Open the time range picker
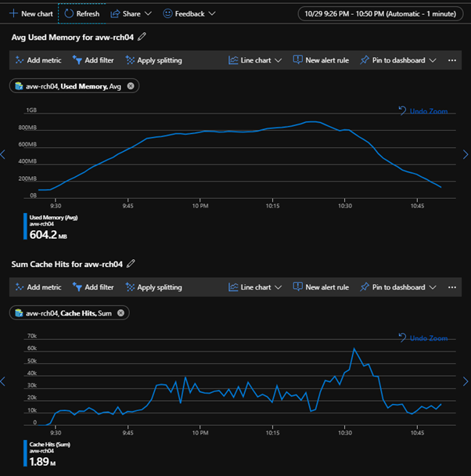 coord(380,13)
